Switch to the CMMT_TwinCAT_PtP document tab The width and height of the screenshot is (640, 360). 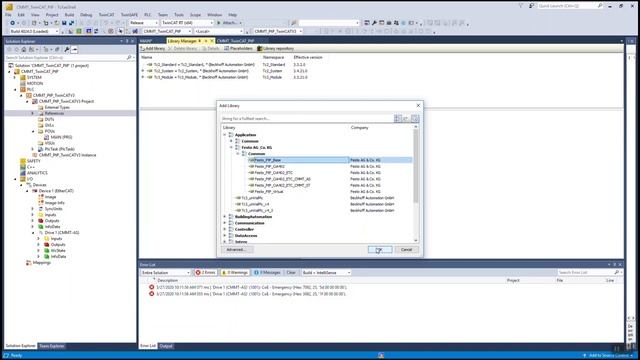(236, 41)
